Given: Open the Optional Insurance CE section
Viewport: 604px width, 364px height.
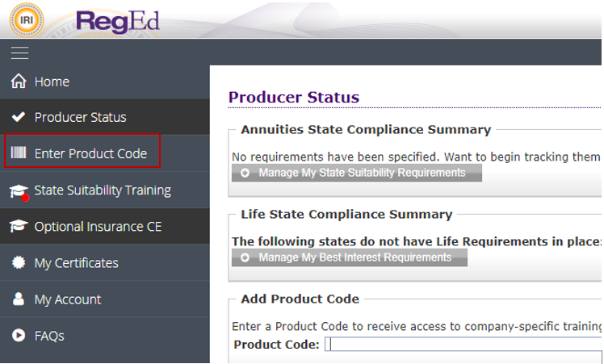Looking at the screenshot, I should click(x=98, y=227).
